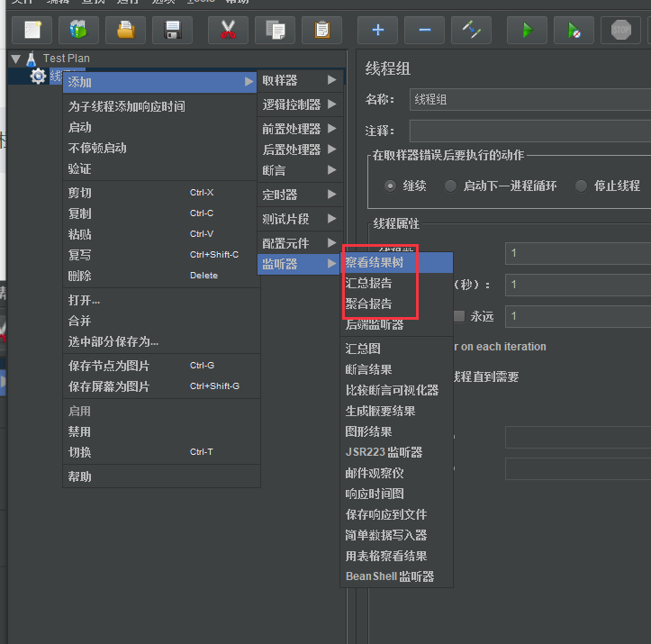Click 保存节点为图片 menu entry
651x644 pixels.
point(160,366)
